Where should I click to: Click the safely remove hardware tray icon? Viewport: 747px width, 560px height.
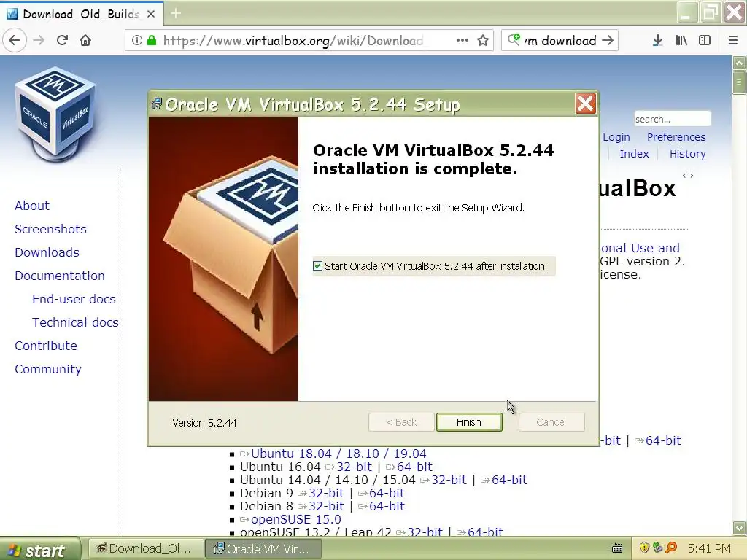[657, 548]
